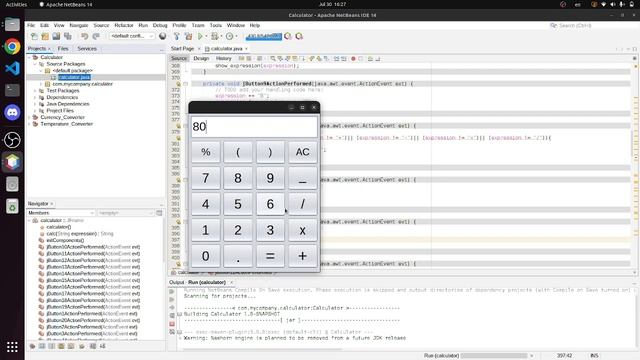Click the Profile Project clock icon
640x360 pixels.
pos(229,36)
